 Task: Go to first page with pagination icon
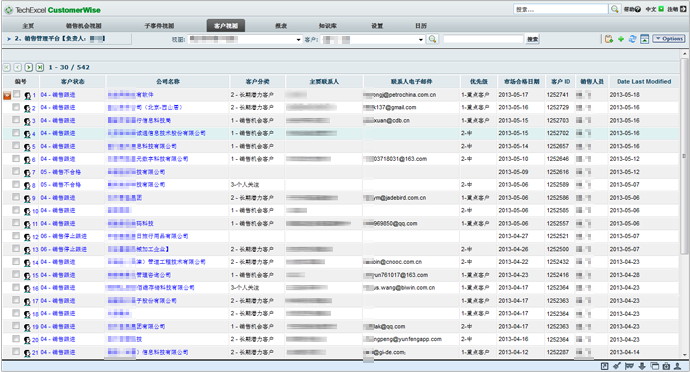tap(7, 67)
